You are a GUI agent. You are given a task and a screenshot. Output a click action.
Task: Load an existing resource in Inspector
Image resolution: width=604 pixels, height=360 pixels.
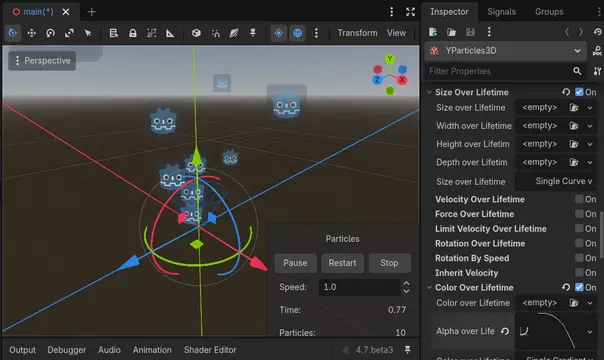click(451, 32)
